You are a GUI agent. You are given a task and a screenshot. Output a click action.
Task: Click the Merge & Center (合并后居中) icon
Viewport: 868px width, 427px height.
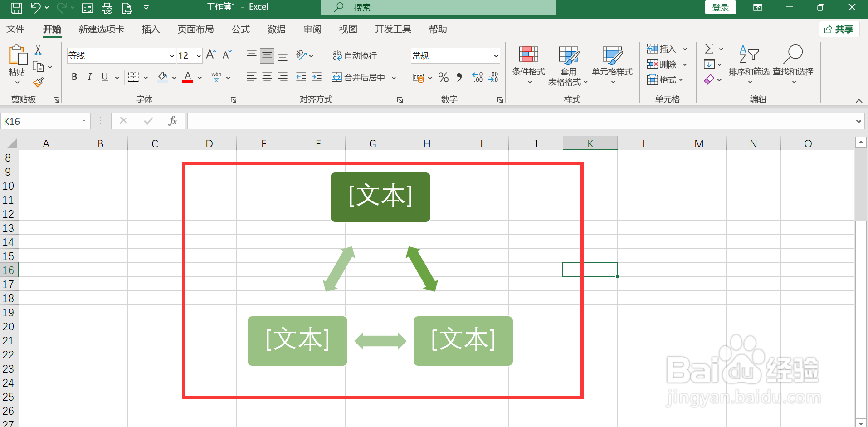[358, 77]
